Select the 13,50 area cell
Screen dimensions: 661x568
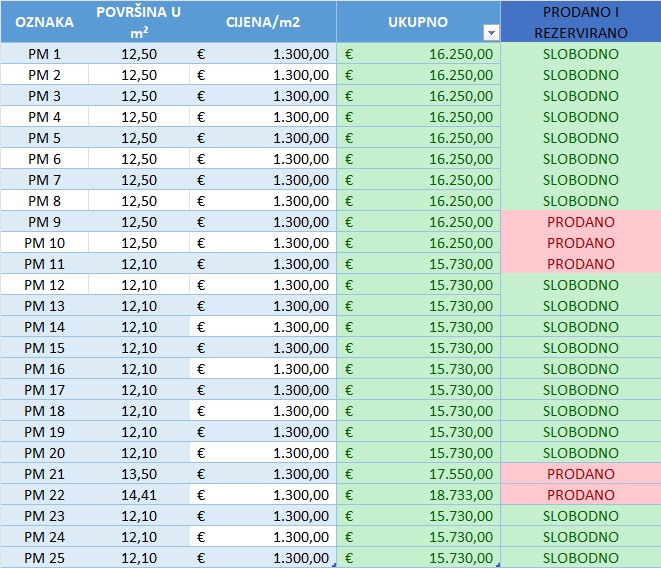(138, 474)
